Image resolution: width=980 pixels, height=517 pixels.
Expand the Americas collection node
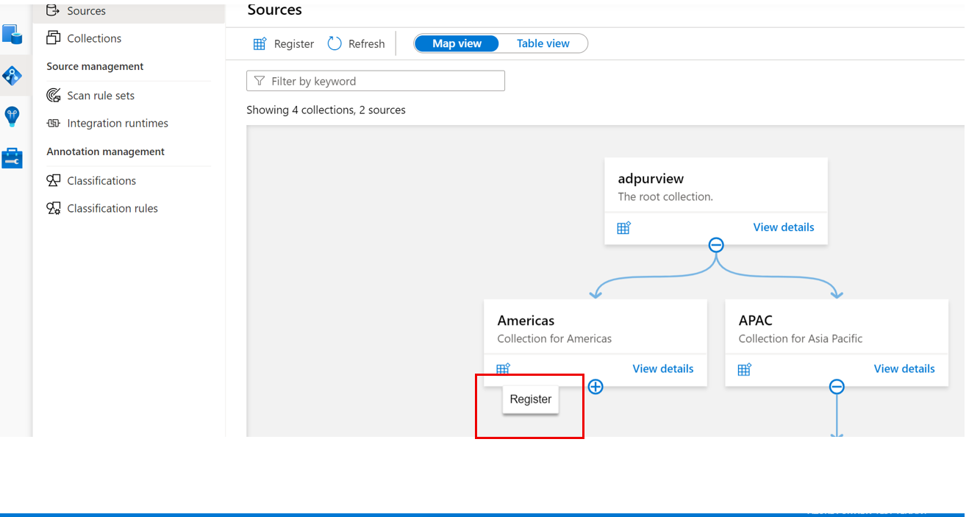point(595,386)
